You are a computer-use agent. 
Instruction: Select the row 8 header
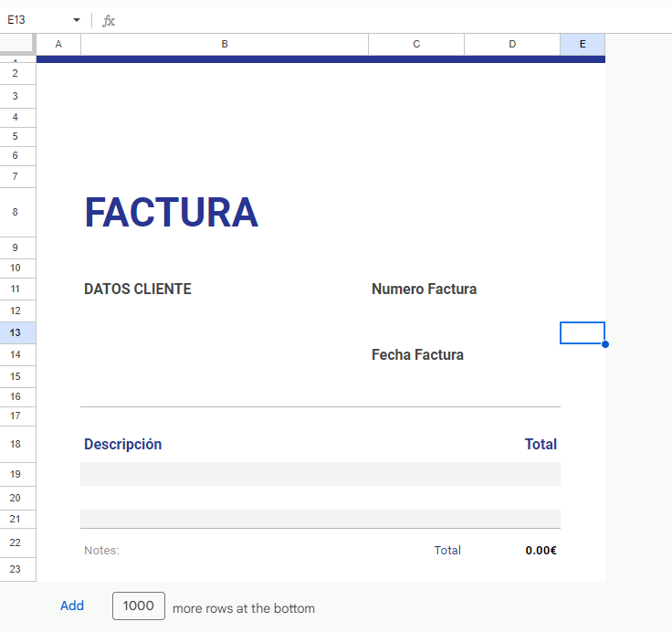click(x=16, y=212)
